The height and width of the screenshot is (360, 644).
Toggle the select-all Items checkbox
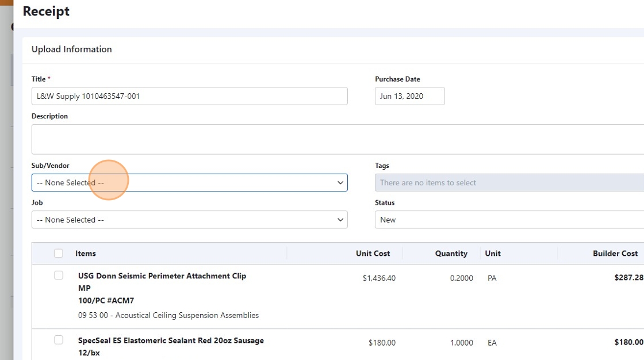click(x=59, y=253)
